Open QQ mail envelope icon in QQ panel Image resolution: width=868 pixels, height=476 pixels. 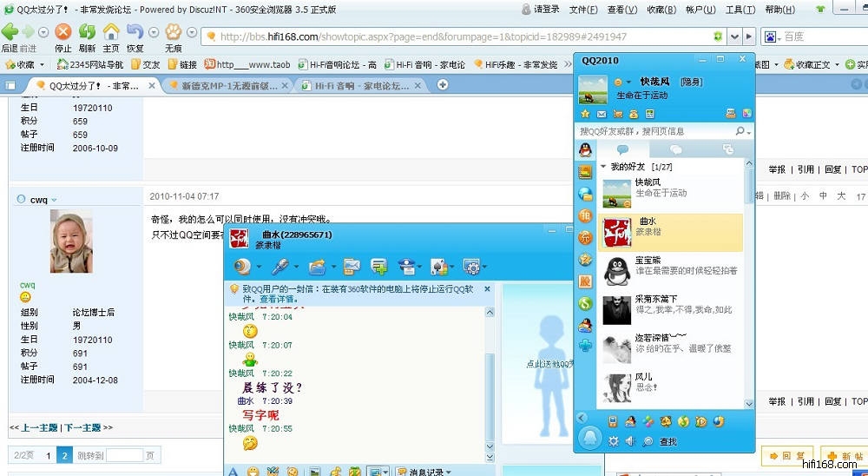[601, 114]
